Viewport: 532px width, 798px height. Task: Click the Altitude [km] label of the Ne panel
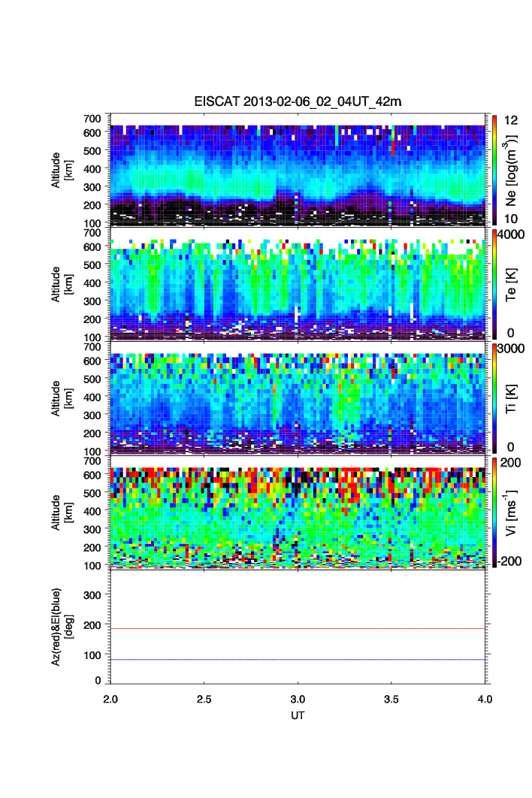[x=61, y=170]
